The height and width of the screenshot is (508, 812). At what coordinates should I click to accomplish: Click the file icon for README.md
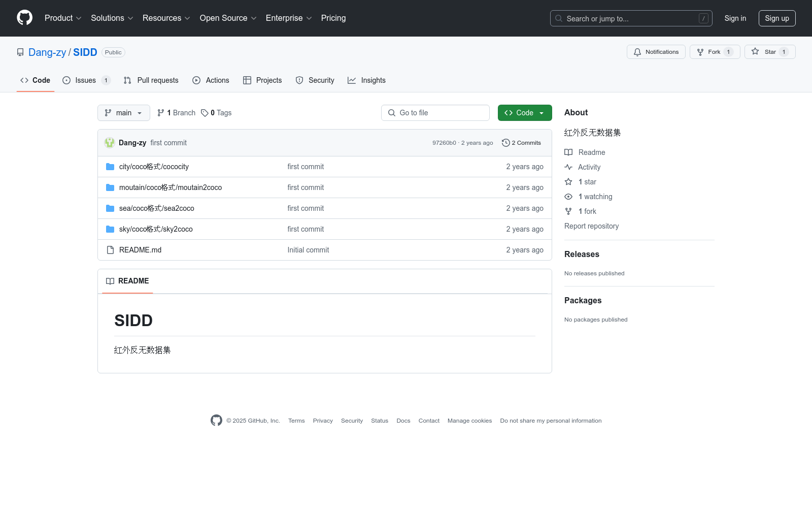click(x=110, y=250)
